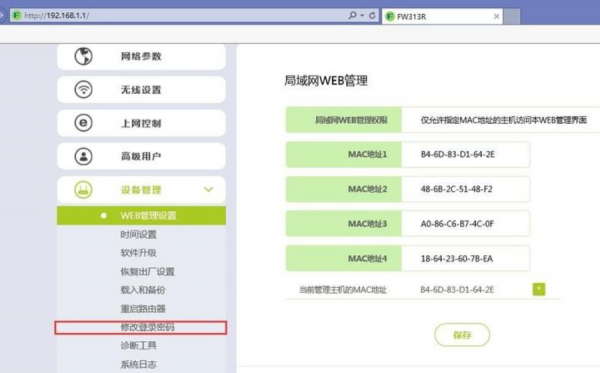Viewport: 600px width, 373px height.
Task: Open 软件升级 page
Action: coord(139,253)
